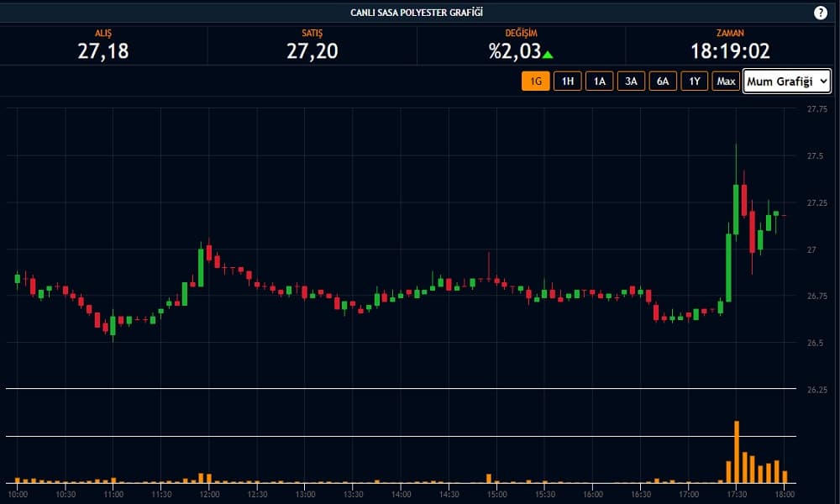Click the 10:00 label on the time axis
840x504 pixels.
pos(18,495)
